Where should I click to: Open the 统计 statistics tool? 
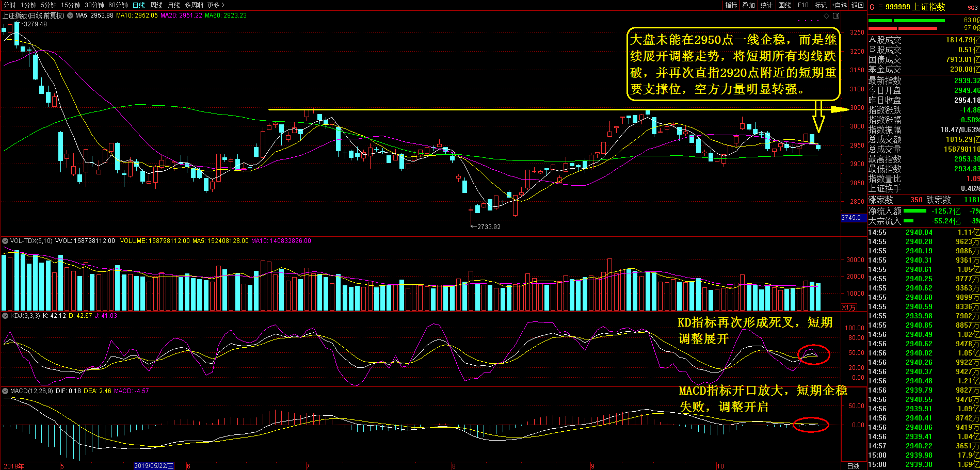click(x=767, y=5)
